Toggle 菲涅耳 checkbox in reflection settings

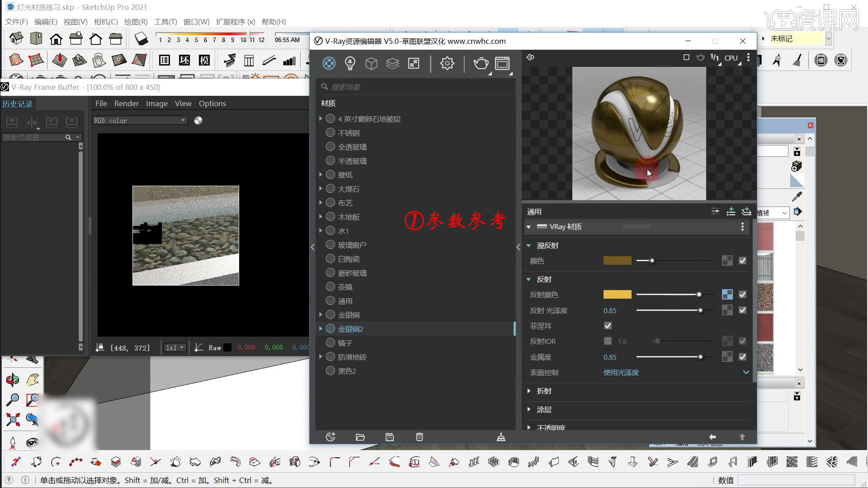(608, 325)
